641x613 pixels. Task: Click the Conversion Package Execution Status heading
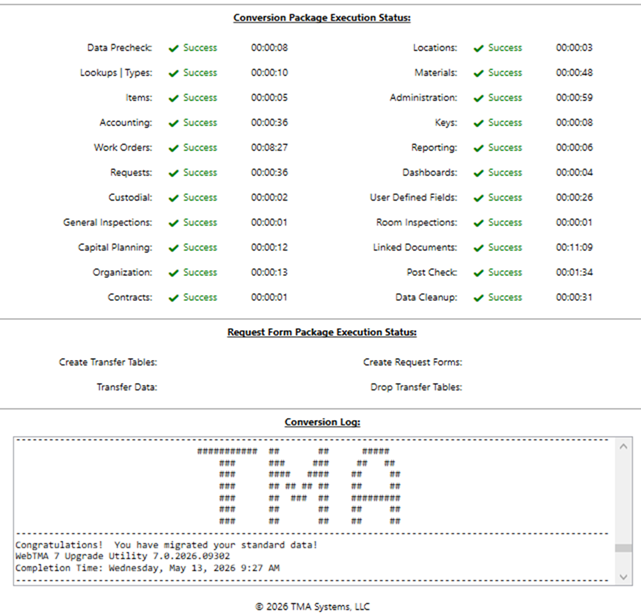coord(322,18)
